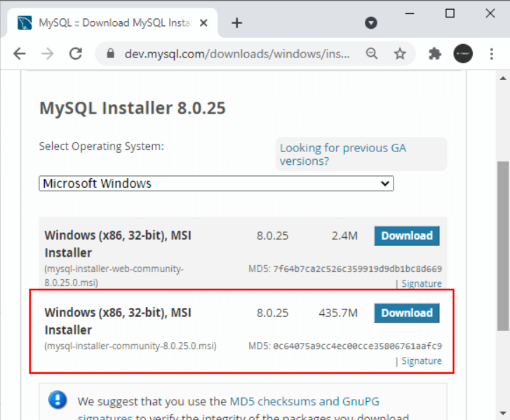Minimize the Chrome window
Viewport: 510px width, 420px height.
[410, 13]
